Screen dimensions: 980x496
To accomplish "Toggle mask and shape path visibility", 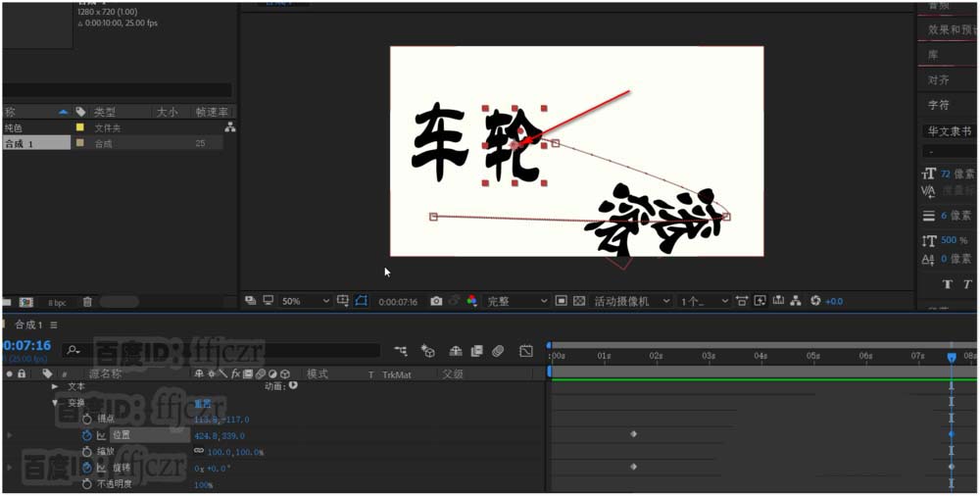I will pos(362,301).
